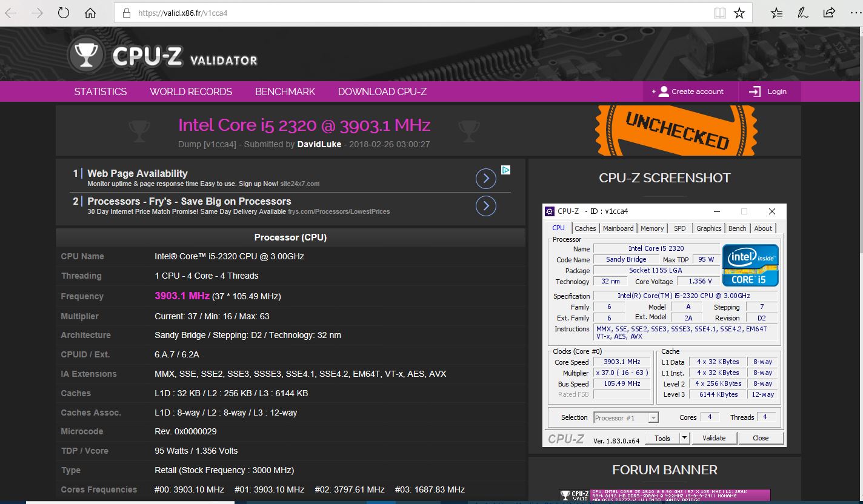Select Mainboard tab in CPU-Z screenshot
863x504 pixels.
coord(618,228)
